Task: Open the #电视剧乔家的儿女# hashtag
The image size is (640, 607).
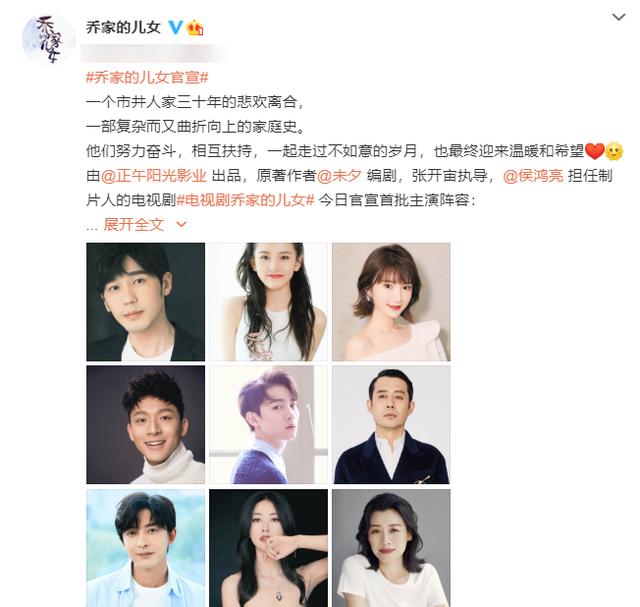Action: point(245,200)
